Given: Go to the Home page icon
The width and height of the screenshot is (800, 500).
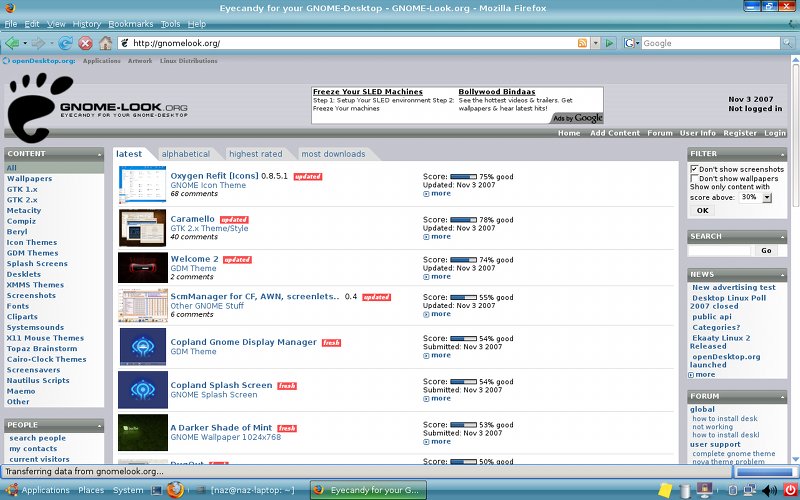Looking at the screenshot, I should click(x=105, y=43).
